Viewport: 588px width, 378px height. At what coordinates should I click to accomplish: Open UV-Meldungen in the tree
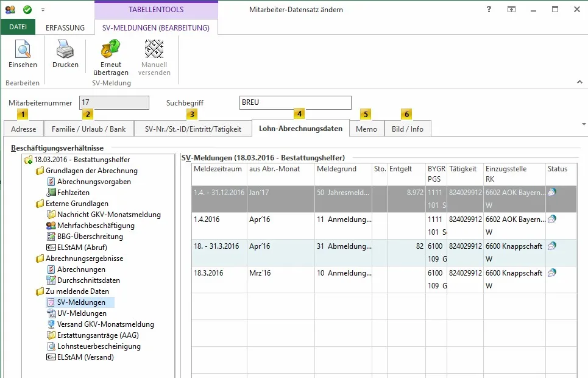pyautogui.click(x=82, y=313)
